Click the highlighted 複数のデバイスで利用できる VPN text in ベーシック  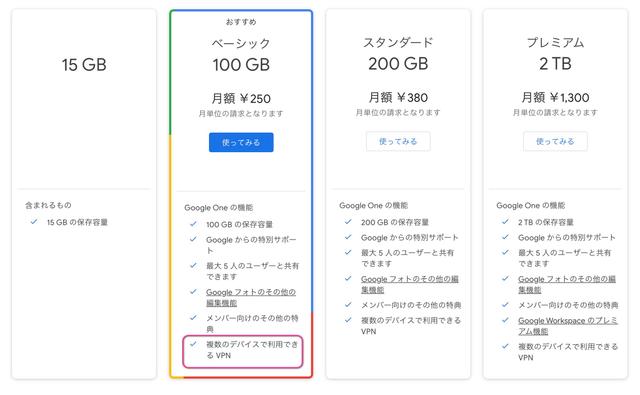(x=252, y=350)
